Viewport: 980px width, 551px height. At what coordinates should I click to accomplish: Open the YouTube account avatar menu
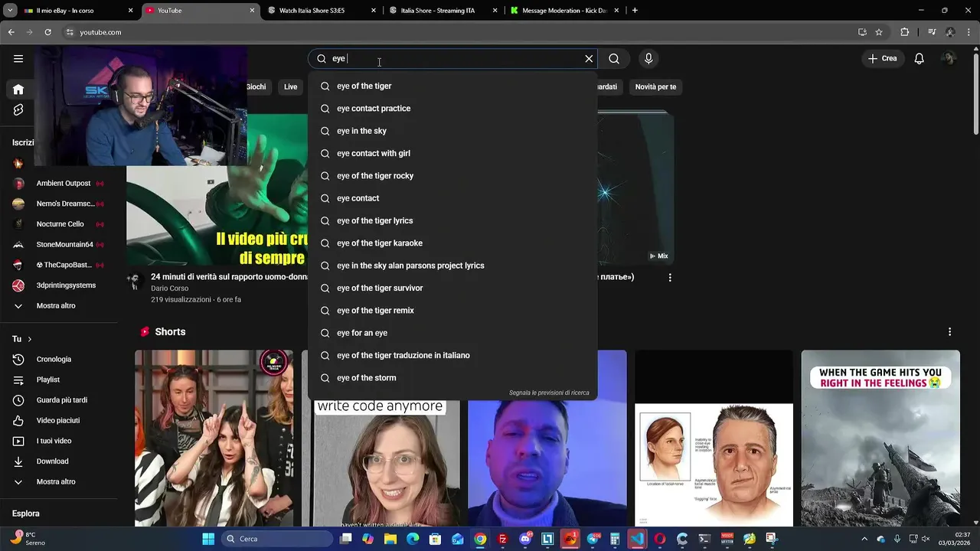949,58
